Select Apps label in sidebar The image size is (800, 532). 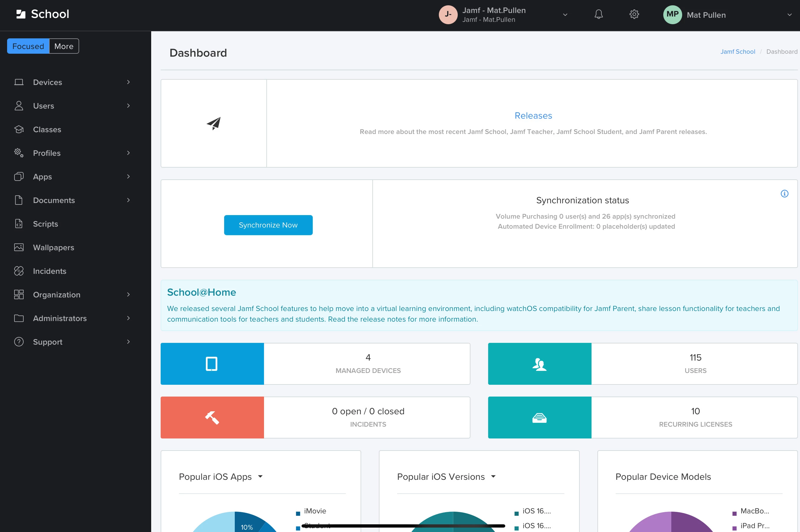pyautogui.click(x=43, y=177)
